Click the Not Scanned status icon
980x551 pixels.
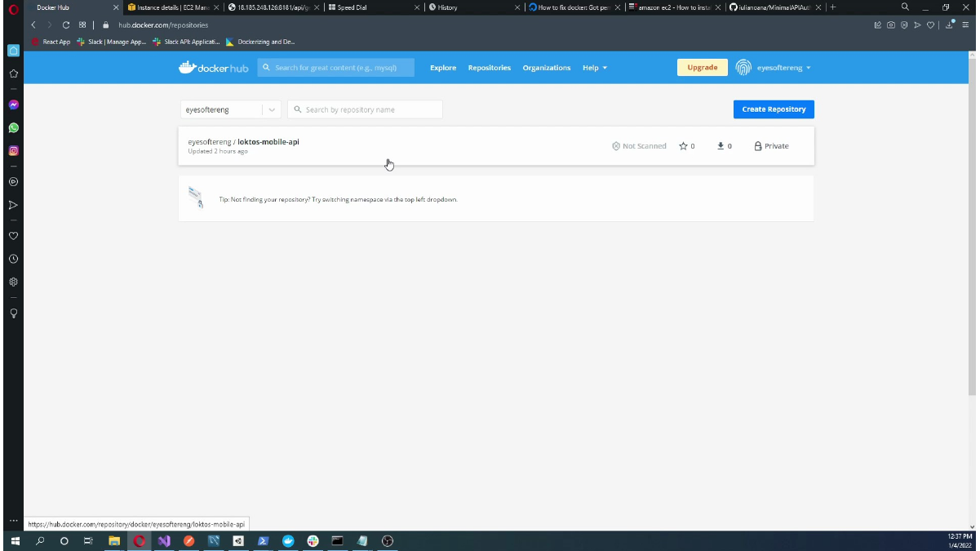click(616, 146)
